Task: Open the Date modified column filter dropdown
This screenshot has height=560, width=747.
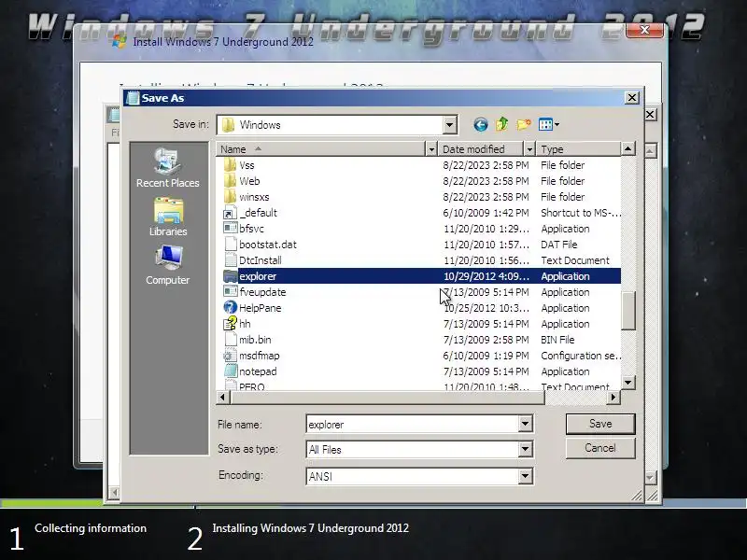Action: click(529, 149)
